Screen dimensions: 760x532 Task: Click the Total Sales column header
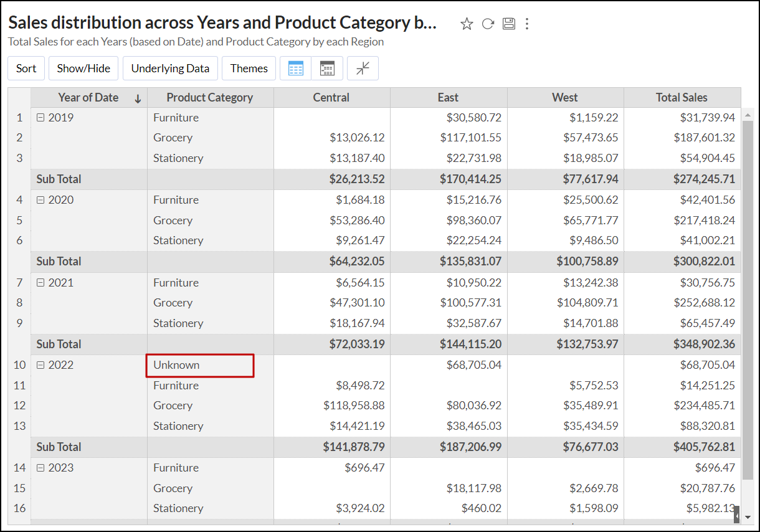(x=682, y=97)
